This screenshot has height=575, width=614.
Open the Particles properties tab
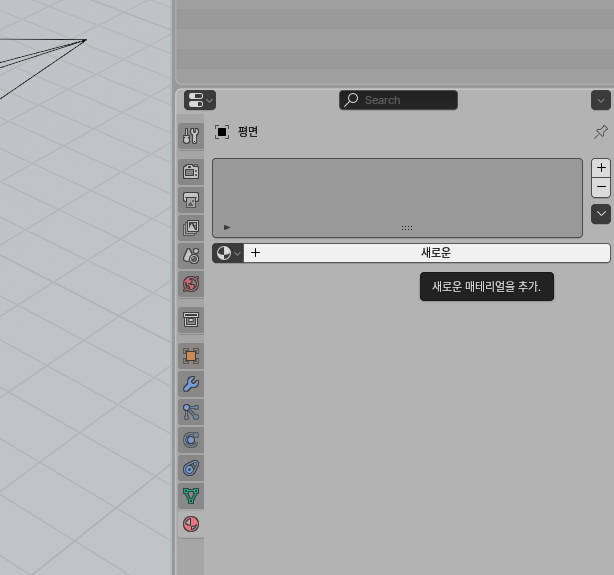click(x=191, y=412)
